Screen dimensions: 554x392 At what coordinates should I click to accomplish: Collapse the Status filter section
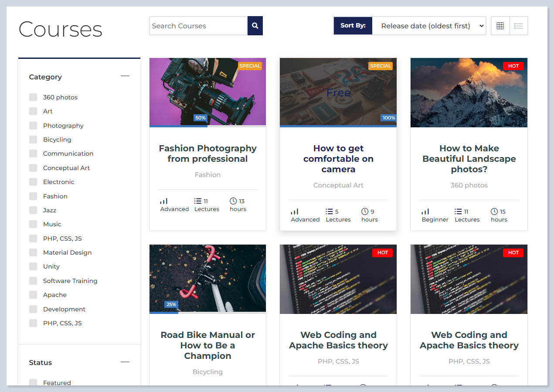click(x=125, y=362)
